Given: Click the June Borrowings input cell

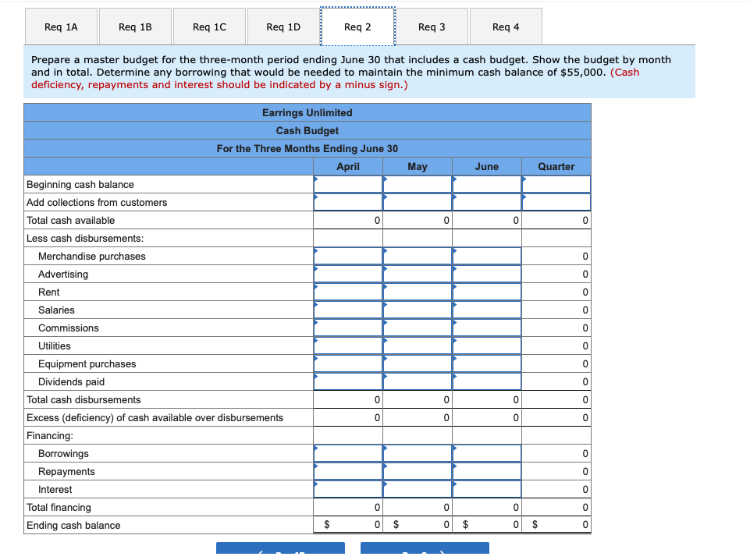Looking at the screenshot, I should coord(485,453).
